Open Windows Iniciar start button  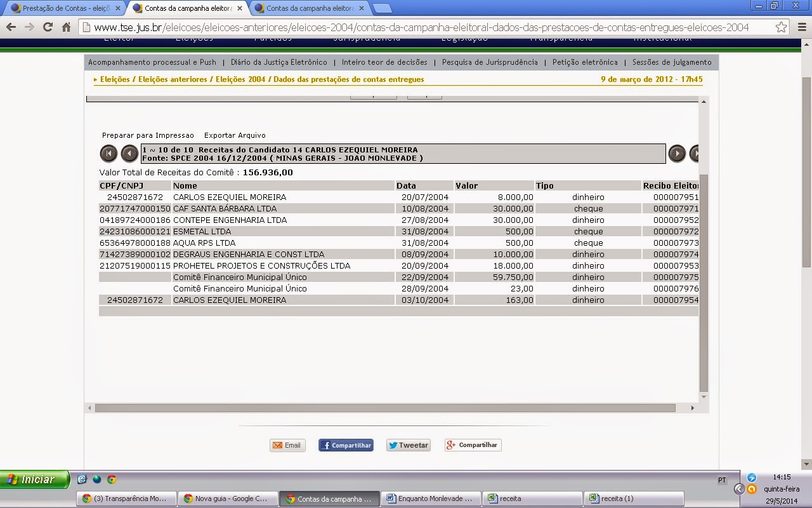pyautogui.click(x=35, y=479)
